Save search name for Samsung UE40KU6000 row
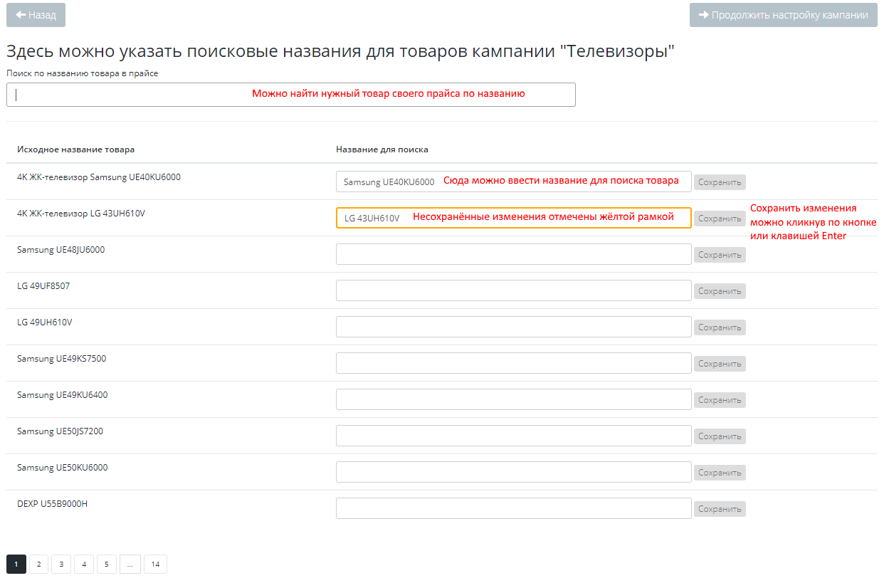 pos(720,182)
